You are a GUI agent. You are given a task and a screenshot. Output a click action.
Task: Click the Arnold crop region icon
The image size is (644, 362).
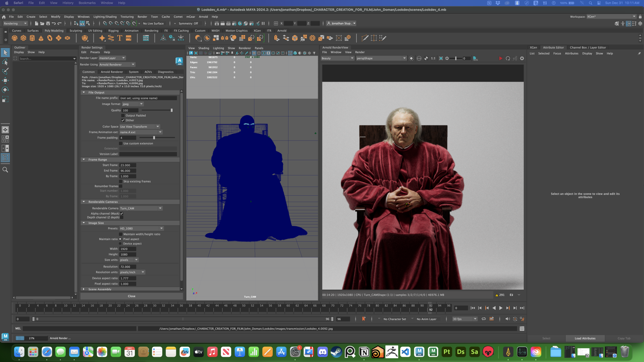pyautogui.click(x=441, y=58)
